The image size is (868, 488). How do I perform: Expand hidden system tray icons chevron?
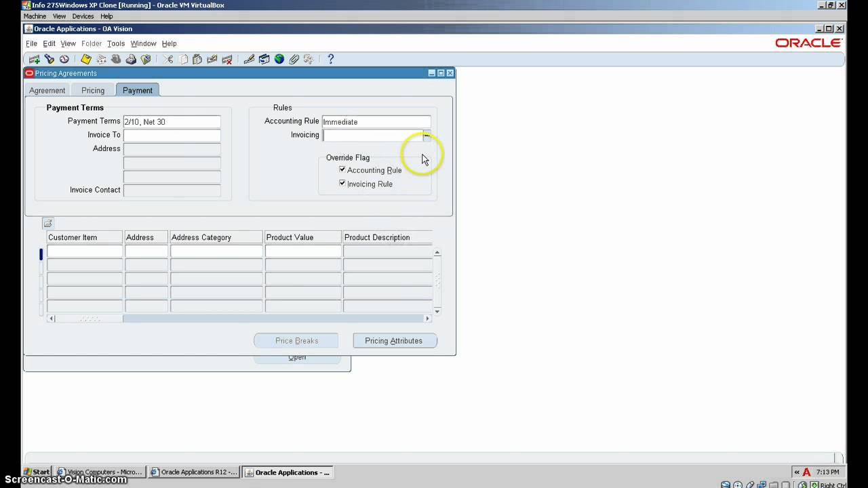797,472
